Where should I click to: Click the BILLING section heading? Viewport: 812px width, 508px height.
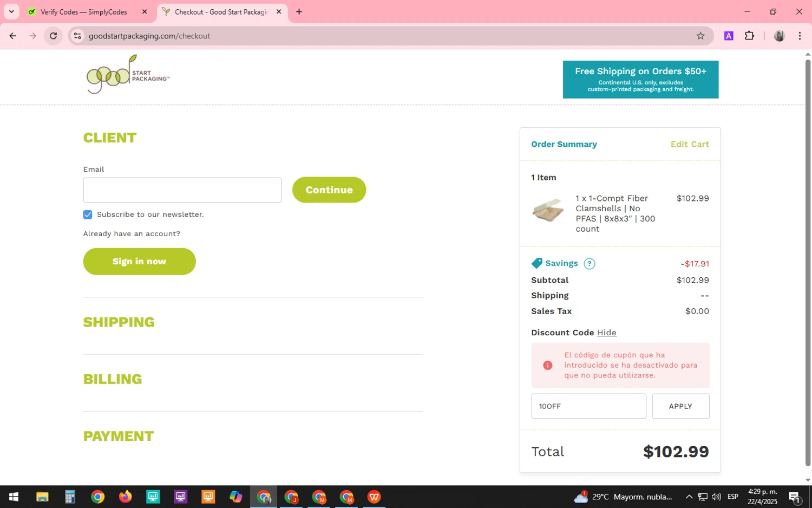(113, 379)
